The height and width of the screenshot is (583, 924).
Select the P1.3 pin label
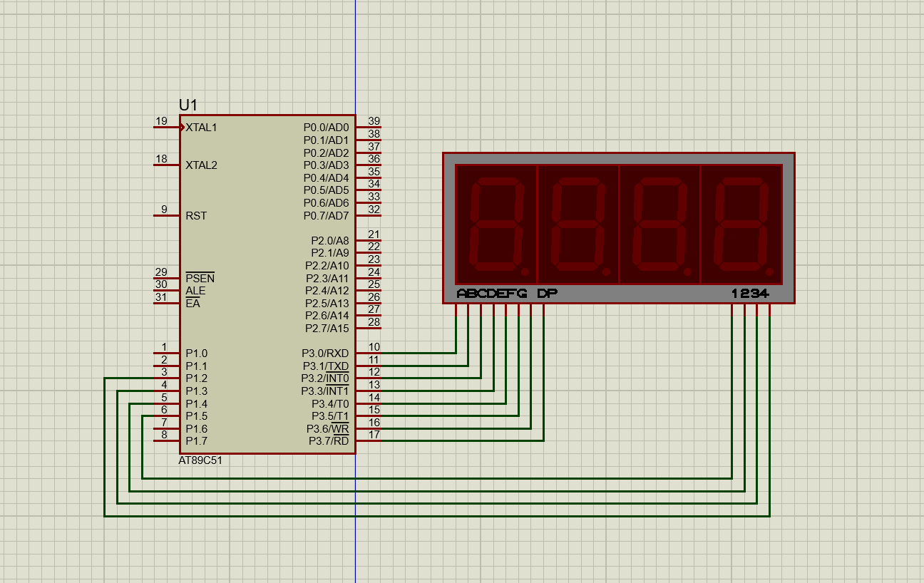tap(197, 391)
